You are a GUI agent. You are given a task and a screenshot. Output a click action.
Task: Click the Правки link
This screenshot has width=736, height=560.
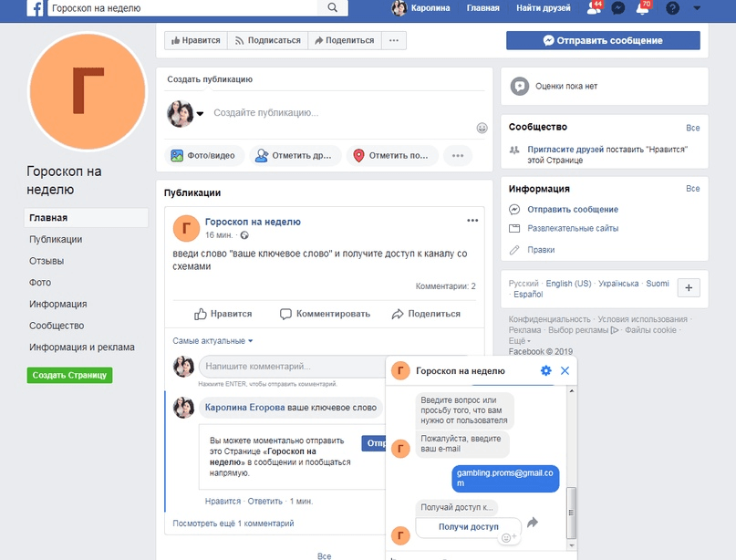pos(541,250)
